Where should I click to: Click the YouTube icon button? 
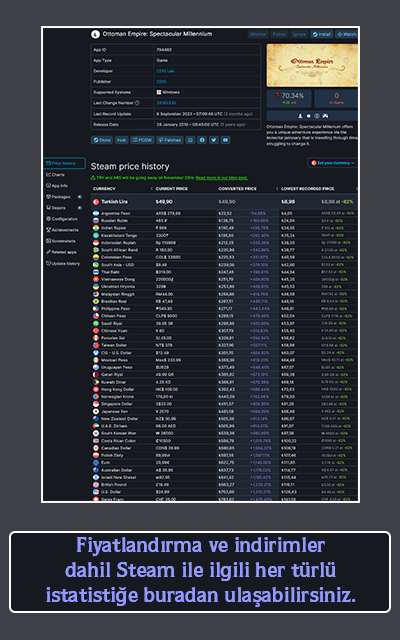tap(226, 140)
